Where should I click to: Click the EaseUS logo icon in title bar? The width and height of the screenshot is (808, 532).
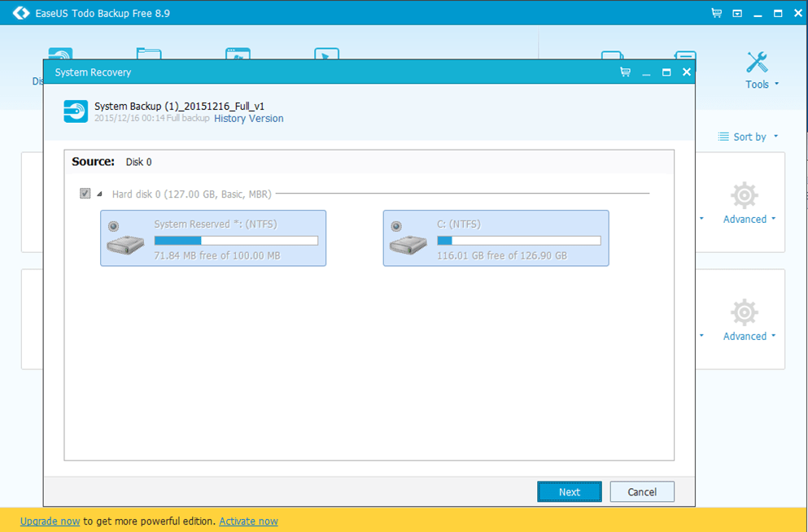[x=20, y=13]
